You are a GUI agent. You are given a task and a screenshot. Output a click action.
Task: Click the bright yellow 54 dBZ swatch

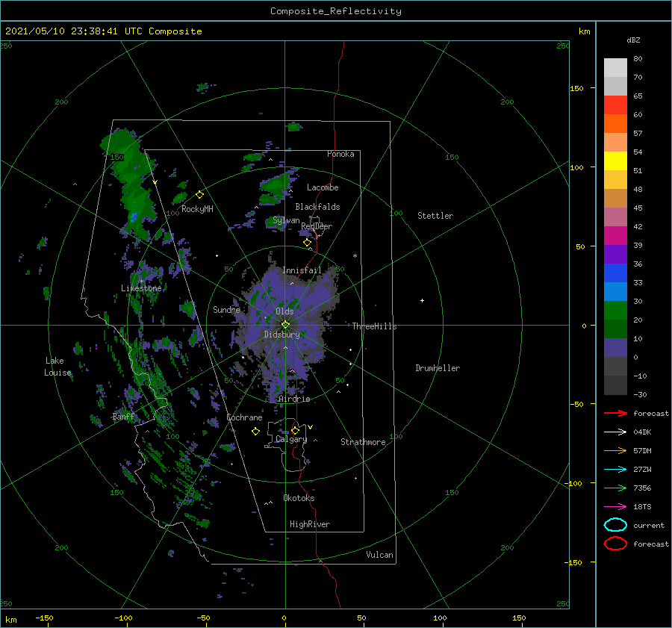tap(615, 161)
